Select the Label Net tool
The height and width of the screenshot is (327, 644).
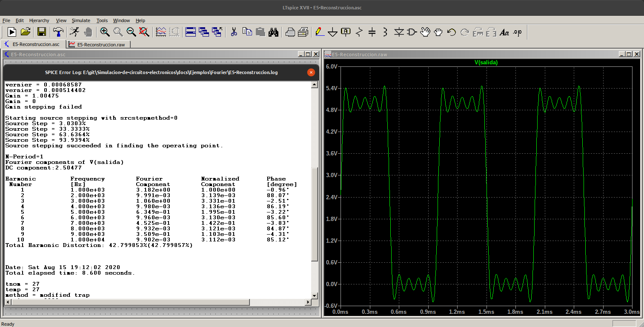click(x=346, y=32)
